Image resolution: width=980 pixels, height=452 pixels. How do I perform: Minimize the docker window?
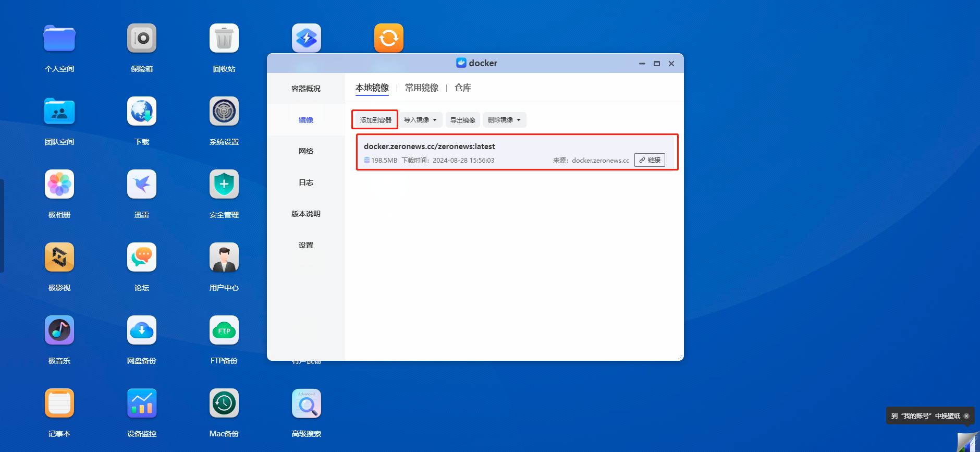point(642,64)
